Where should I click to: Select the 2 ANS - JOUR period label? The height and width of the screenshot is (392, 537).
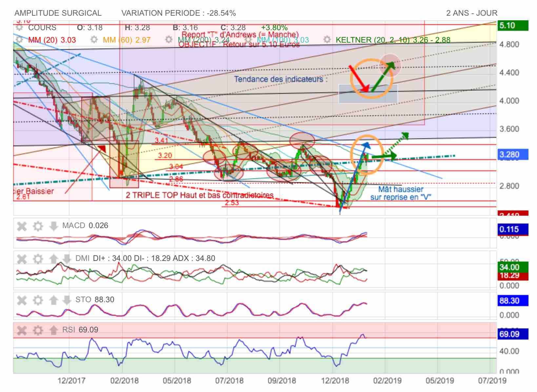(472, 13)
